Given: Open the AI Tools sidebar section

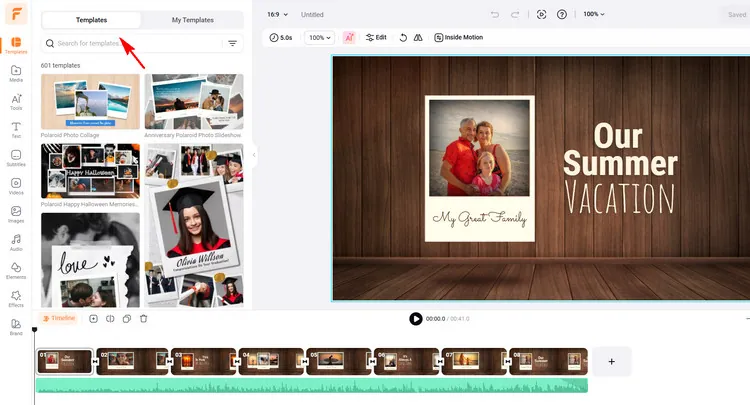Looking at the screenshot, I should 16,102.
